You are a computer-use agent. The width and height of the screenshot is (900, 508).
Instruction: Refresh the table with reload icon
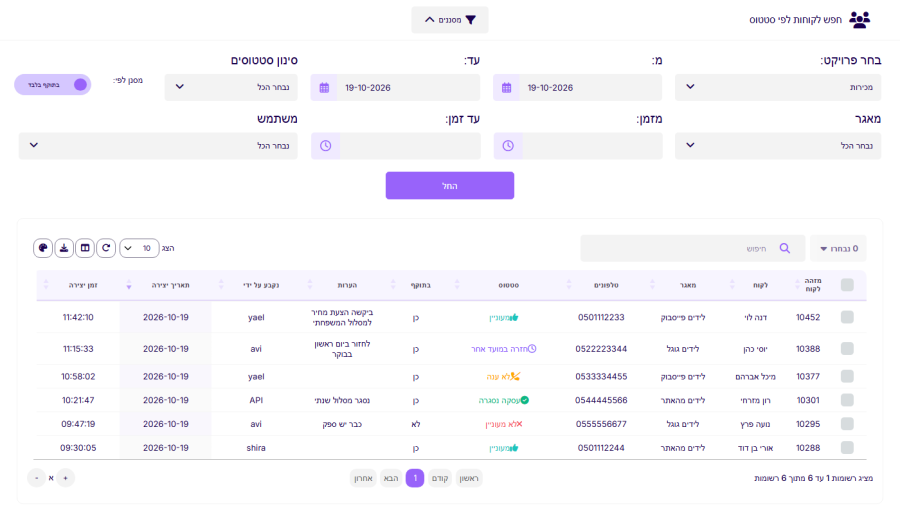pyautogui.click(x=106, y=248)
